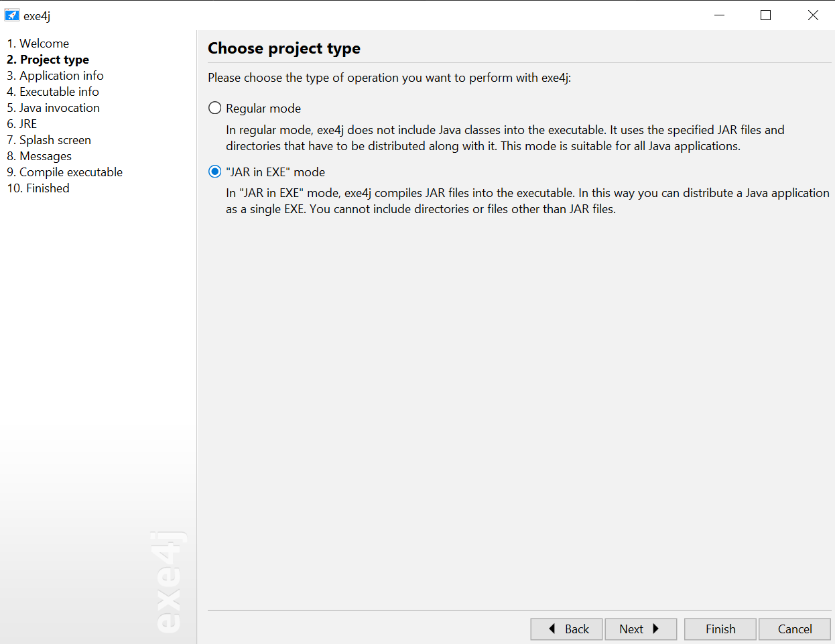835x644 pixels.
Task: Select the Regular mode radio button
Action: point(214,108)
